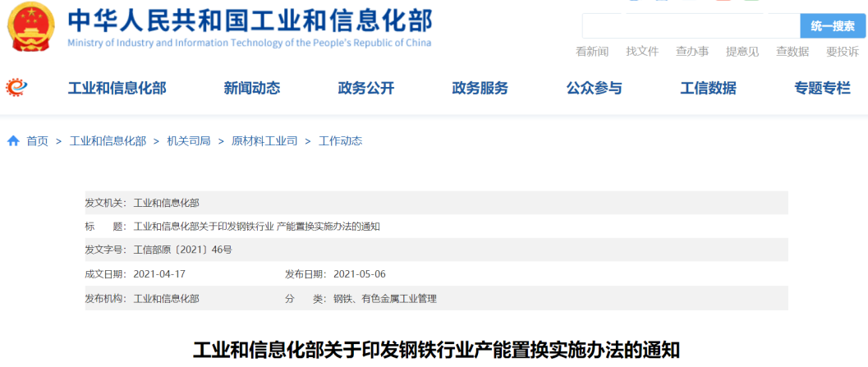The width and height of the screenshot is (868, 367).
Task: Go to 机关司局 in the breadcrumb
Action: point(189,141)
